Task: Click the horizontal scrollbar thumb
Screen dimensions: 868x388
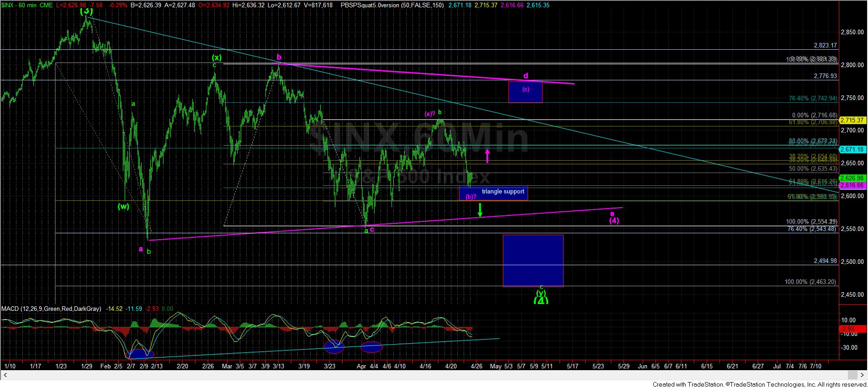Action: click(852, 375)
